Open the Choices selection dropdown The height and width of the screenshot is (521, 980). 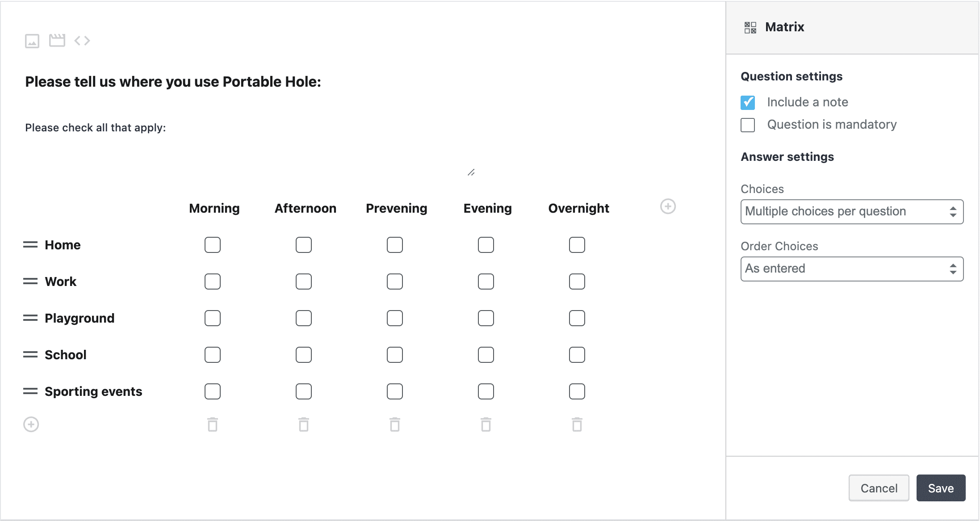pyautogui.click(x=851, y=211)
